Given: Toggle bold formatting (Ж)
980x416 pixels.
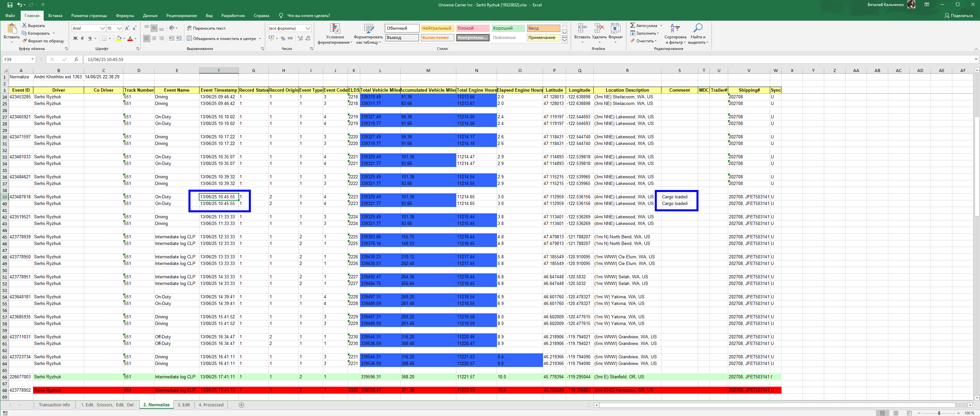Looking at the screenshot, I should [75, 38].
